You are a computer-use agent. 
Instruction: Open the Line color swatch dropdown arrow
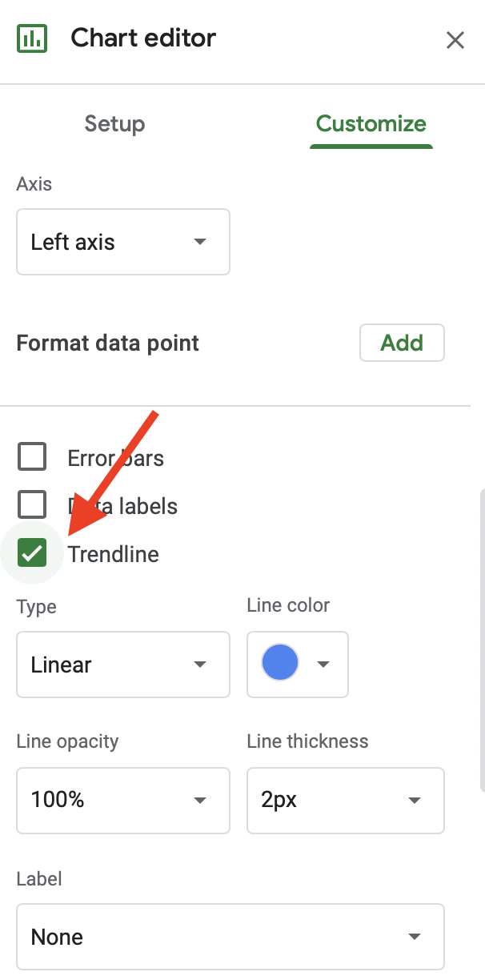click(324, 665)
